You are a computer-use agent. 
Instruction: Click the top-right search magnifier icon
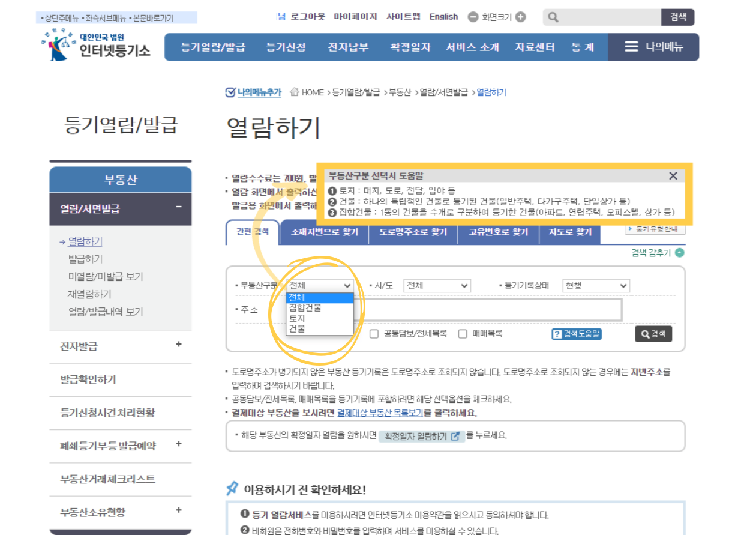click(x=553, y=17)
